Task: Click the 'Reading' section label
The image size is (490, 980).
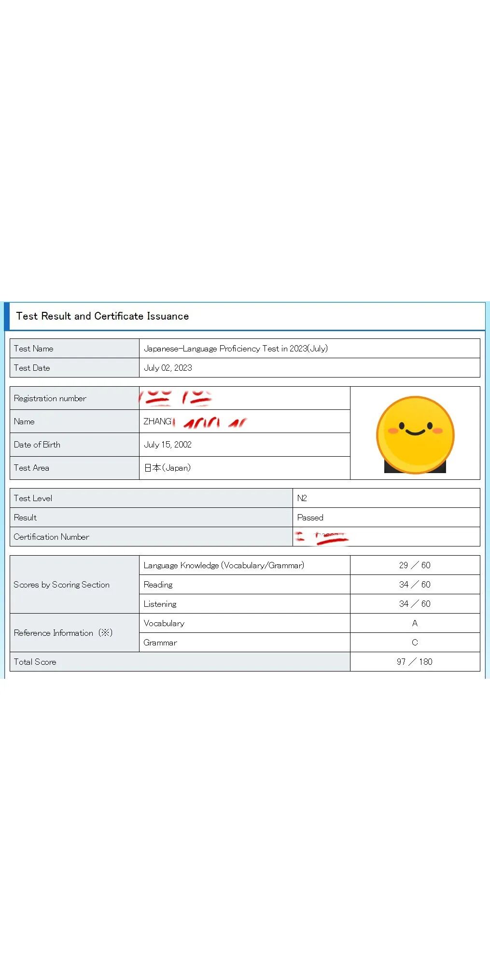Action: (158, 585)
